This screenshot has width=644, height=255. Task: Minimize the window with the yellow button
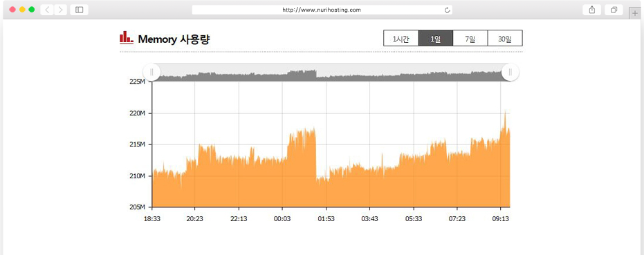[x=22, y=10]
